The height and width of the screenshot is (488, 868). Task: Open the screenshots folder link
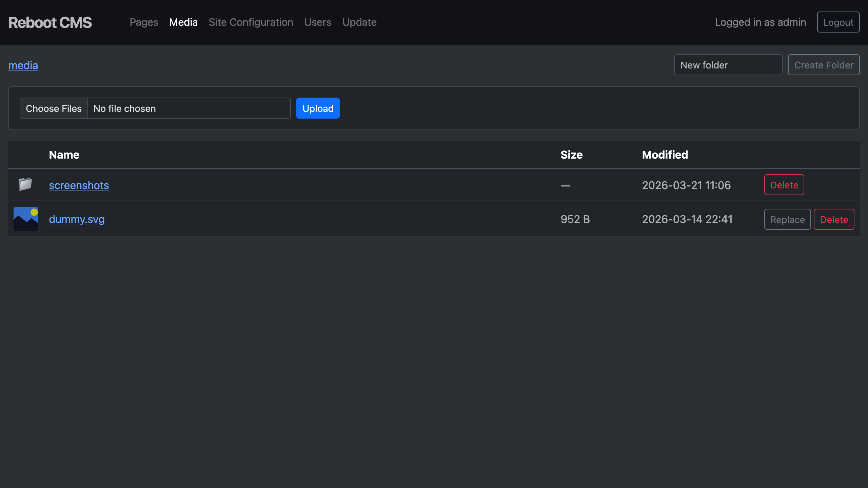pos(79,185)
